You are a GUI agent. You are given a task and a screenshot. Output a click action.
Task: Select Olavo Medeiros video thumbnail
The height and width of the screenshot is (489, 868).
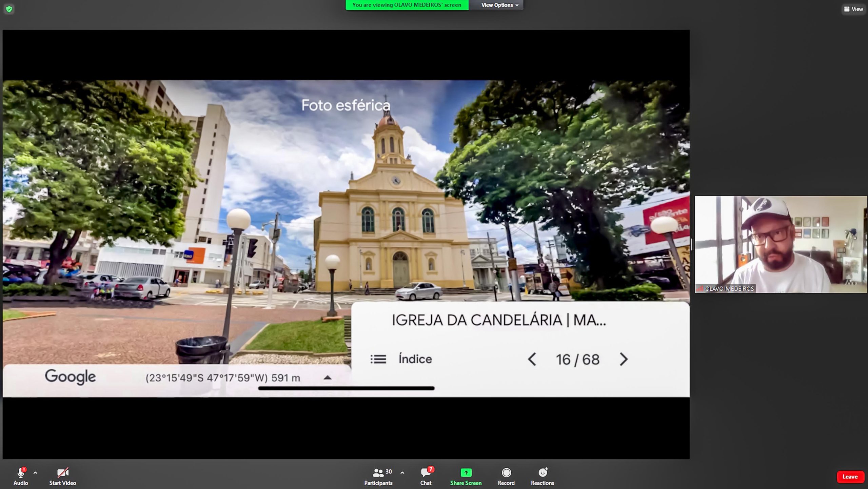coord(781,244)
